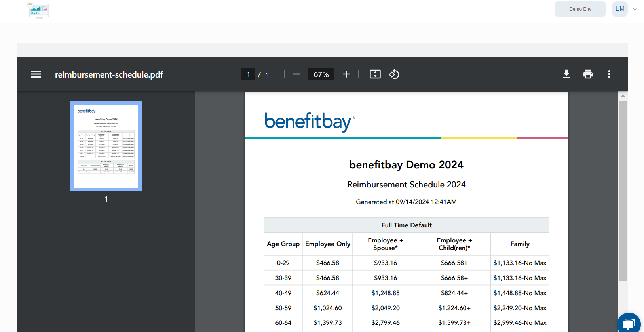Click the 'Age Group' column header
Screen dimensions: 644x332
[283, 244]
